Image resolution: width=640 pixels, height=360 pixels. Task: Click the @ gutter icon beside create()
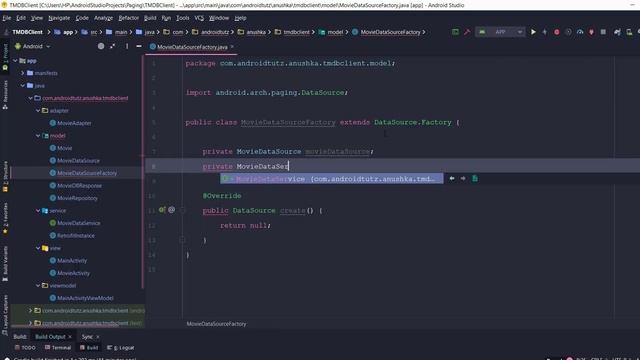(x=171, y=210)
